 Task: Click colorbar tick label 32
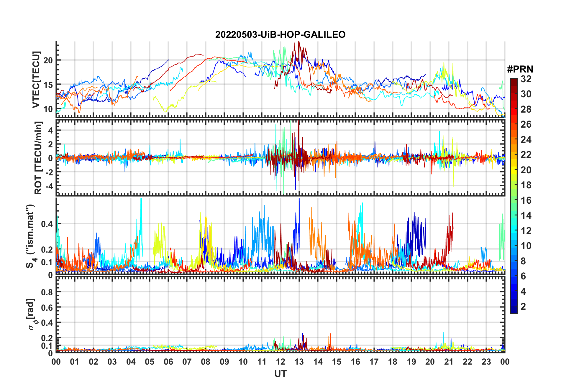click(526, 79)
